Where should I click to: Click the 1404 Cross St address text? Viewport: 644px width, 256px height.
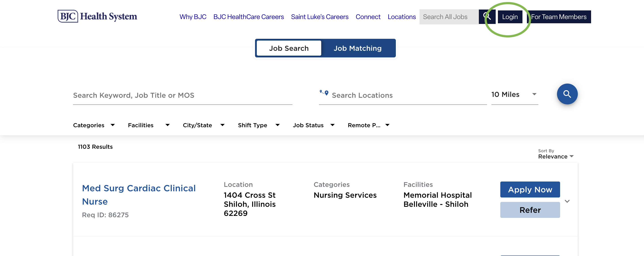point(249,204)
